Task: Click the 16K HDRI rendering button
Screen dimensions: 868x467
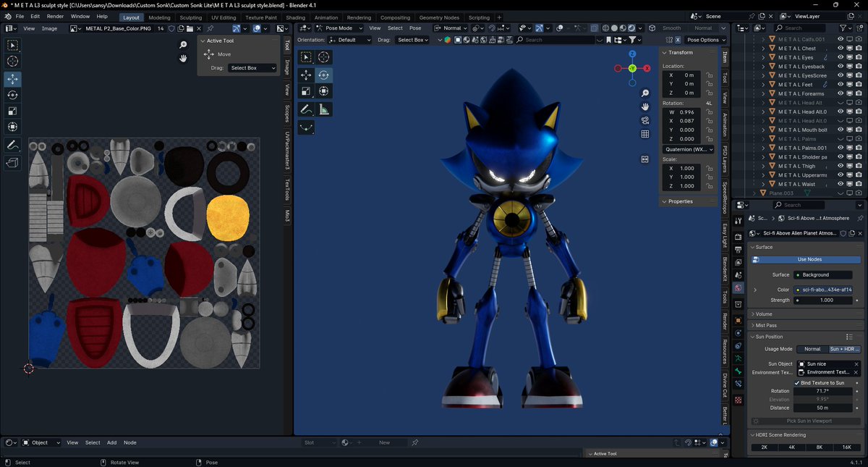Action: [847, 447]
